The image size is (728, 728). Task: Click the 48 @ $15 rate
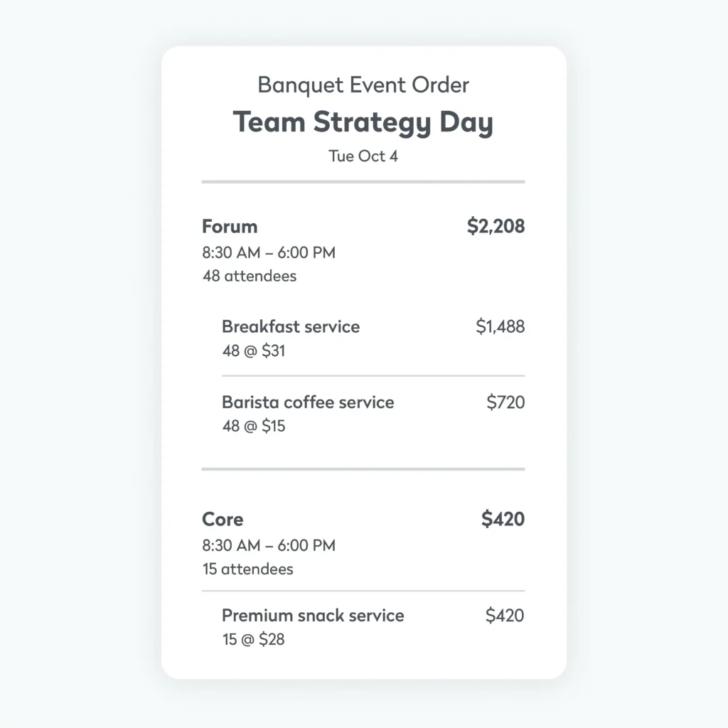point(253,426)
